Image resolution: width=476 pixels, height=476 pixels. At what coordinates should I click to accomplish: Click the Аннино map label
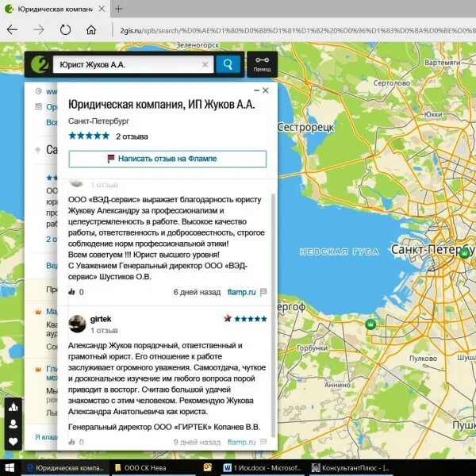pos(337,385)
